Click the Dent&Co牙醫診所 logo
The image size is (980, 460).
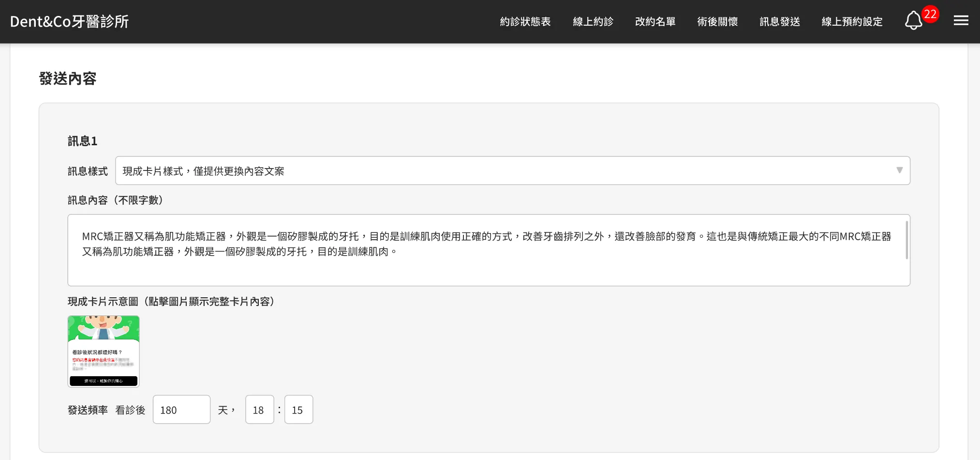70,21
